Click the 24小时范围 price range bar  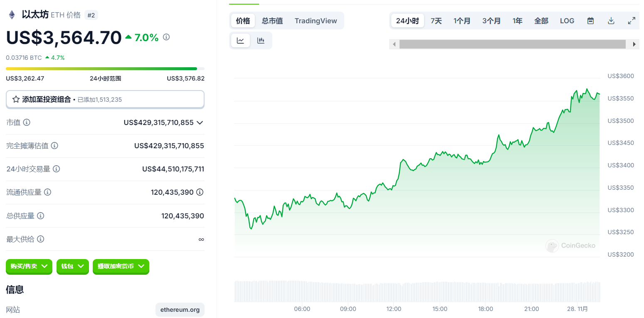point(105,68)
